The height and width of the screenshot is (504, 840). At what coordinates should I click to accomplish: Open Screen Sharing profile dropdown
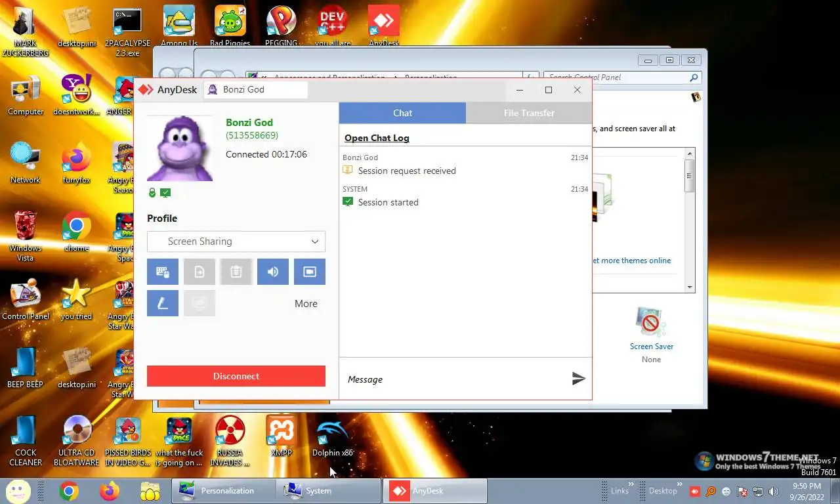[x=236, y=241]
